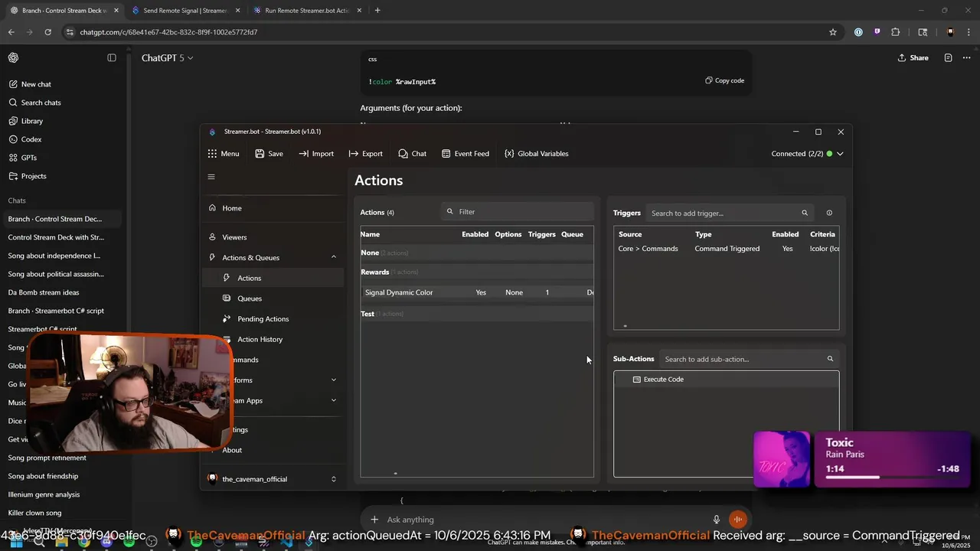Click the plus attach icon in composer
Screen dimensions: 980x551
pos(374,520)
